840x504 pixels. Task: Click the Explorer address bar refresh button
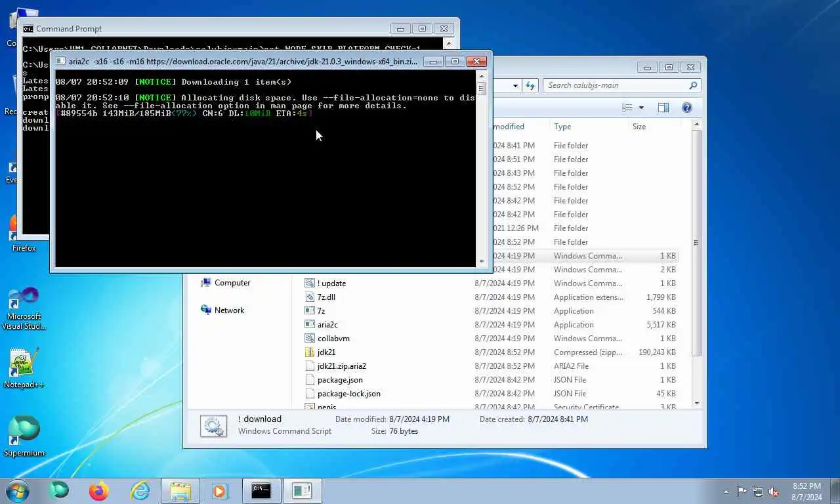pyautogui.click(x=531, y=85)
